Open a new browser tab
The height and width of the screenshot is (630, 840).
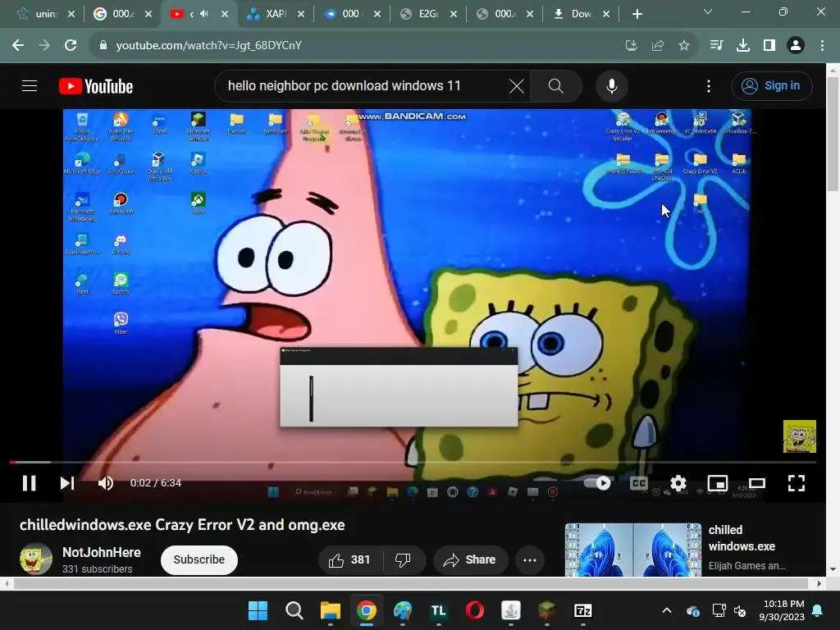(637, 14)
